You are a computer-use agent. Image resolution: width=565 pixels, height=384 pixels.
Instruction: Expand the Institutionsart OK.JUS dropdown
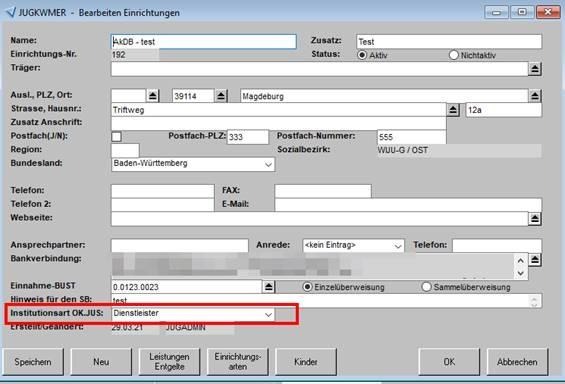coord(268,314)
